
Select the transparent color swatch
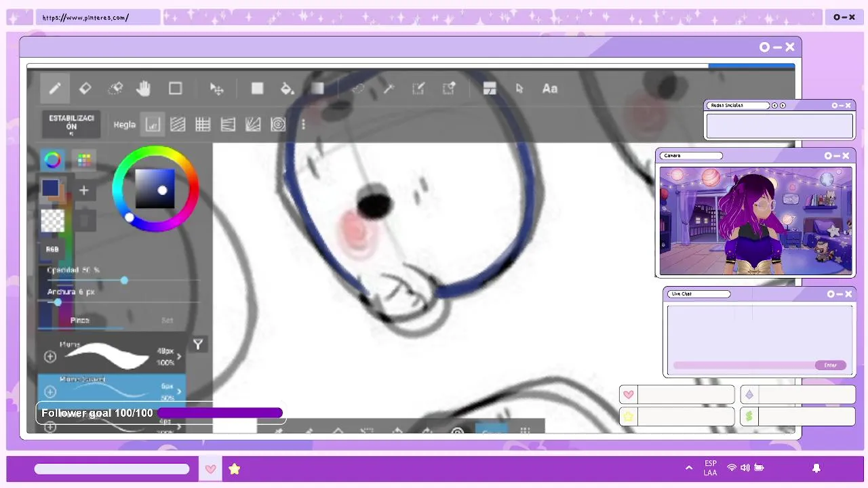(x=53, y=220)
